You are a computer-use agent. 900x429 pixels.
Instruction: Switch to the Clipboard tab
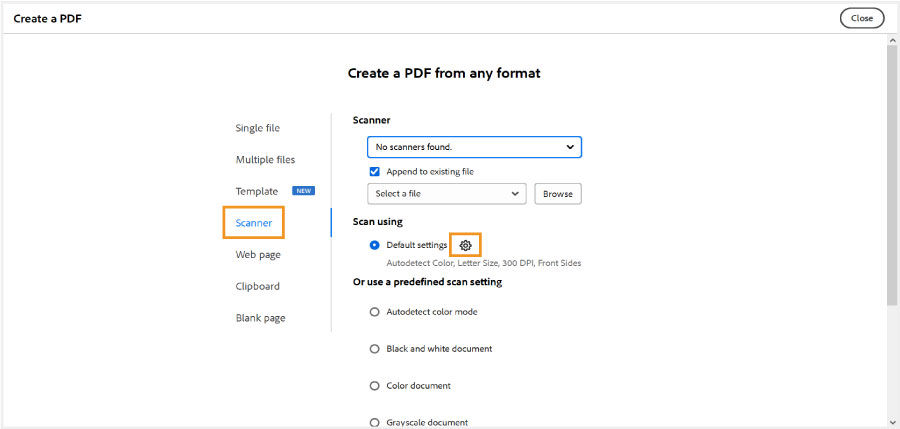258,287
